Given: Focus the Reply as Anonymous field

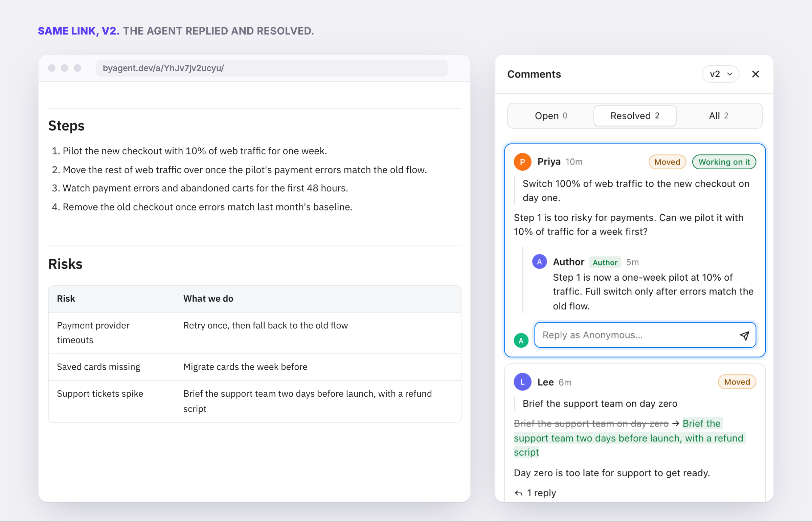Looking at the screenshot, I should tap(645, 335).
